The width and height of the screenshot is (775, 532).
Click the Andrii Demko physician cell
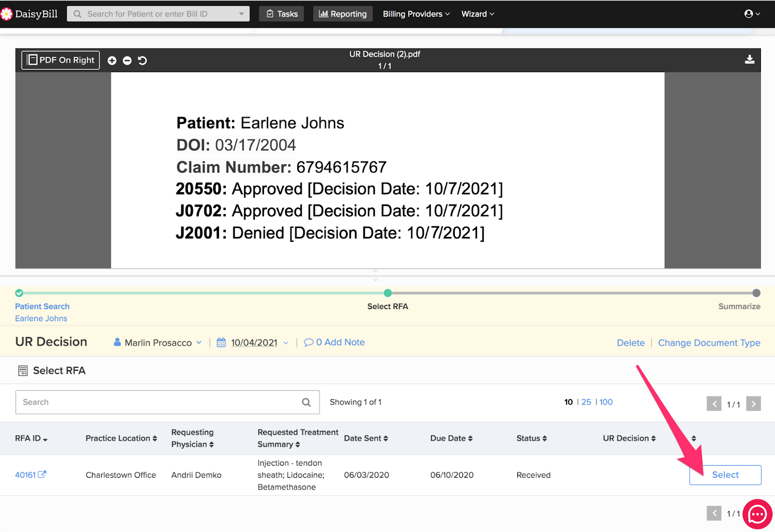point(196,475)
